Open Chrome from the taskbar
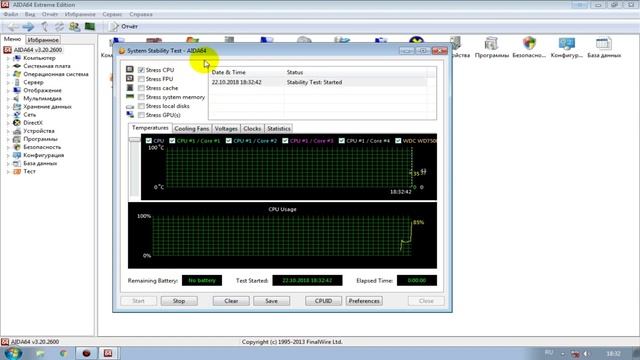The height and width of the screenshot is (360, 640). [x=63, y=353]
